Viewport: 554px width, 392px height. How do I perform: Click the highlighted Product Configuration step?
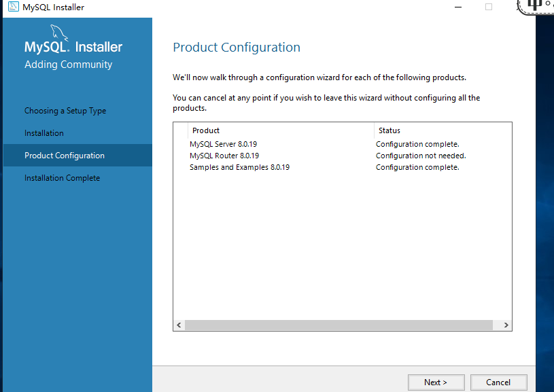click(x=65, y=155)
